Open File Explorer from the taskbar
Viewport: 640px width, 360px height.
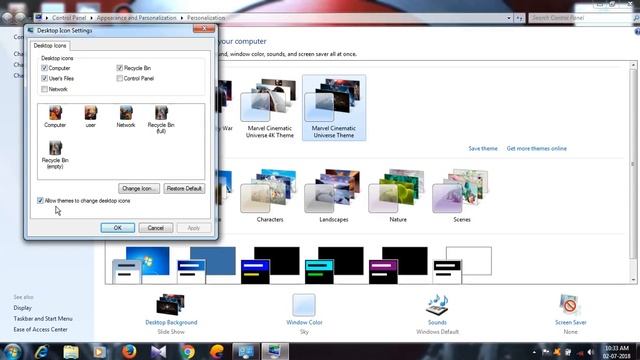(71, 351)
